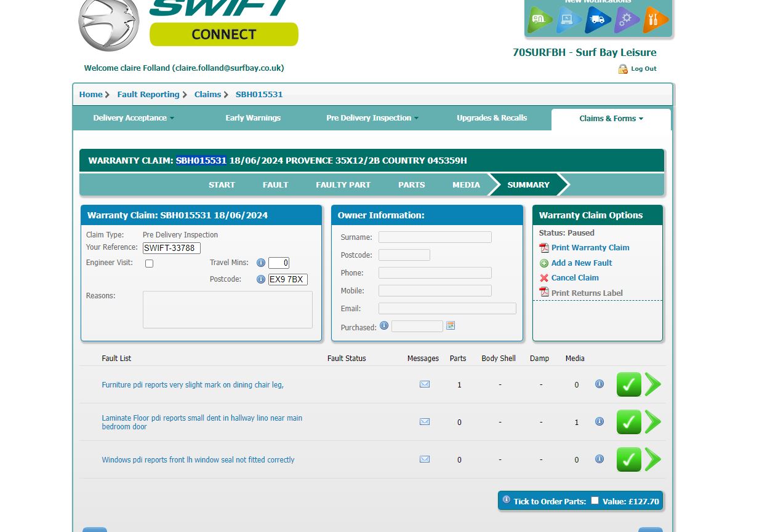Screen dimensions: 778x532
Task: Click the Postcode field showing EX9 7BX
Action: coord(288,279)
